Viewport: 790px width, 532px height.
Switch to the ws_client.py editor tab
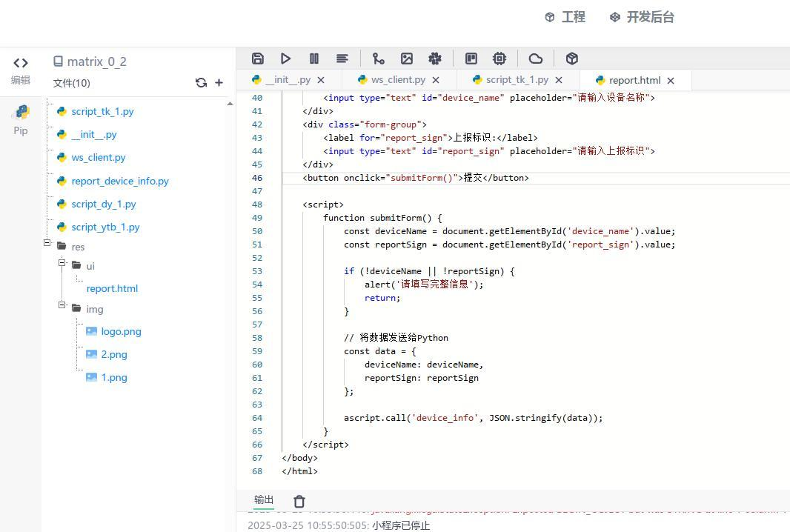tap(392, 79)
